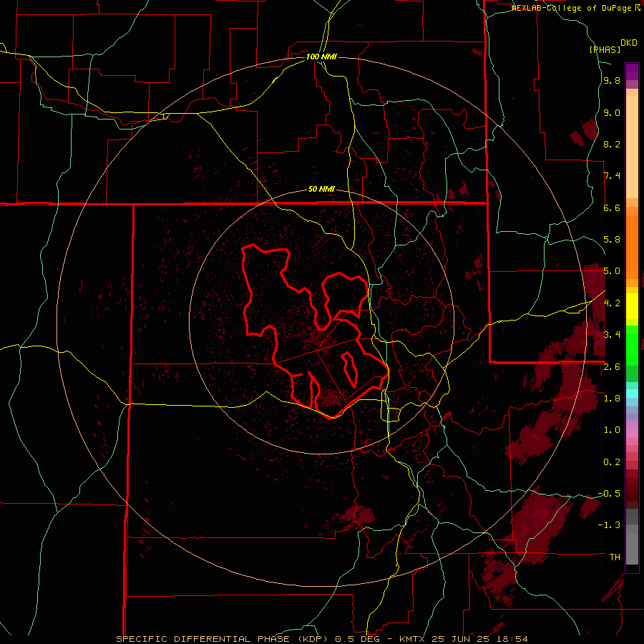
Task: Pick the purple band atop the color bar
Action: pyautogui.click(x=632, y=72)
